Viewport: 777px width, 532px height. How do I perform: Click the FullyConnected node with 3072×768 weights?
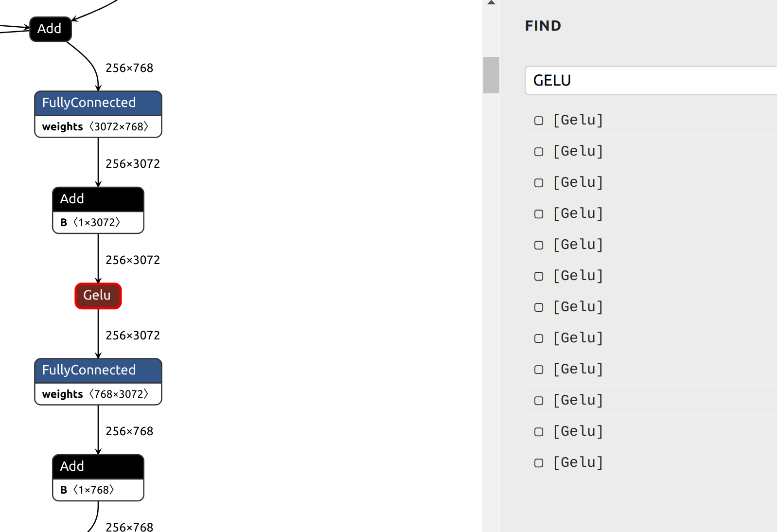(98, 103)
